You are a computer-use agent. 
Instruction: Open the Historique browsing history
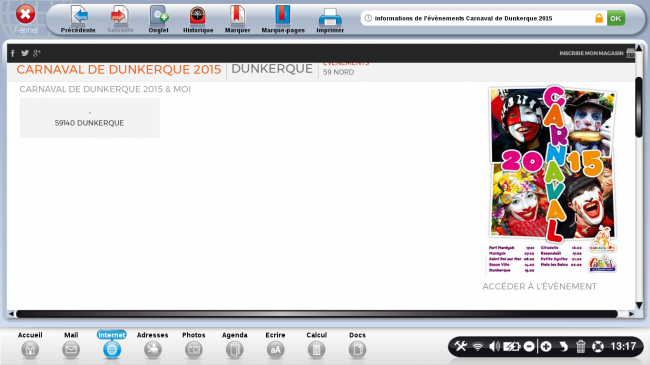click(x=198, y=19)
